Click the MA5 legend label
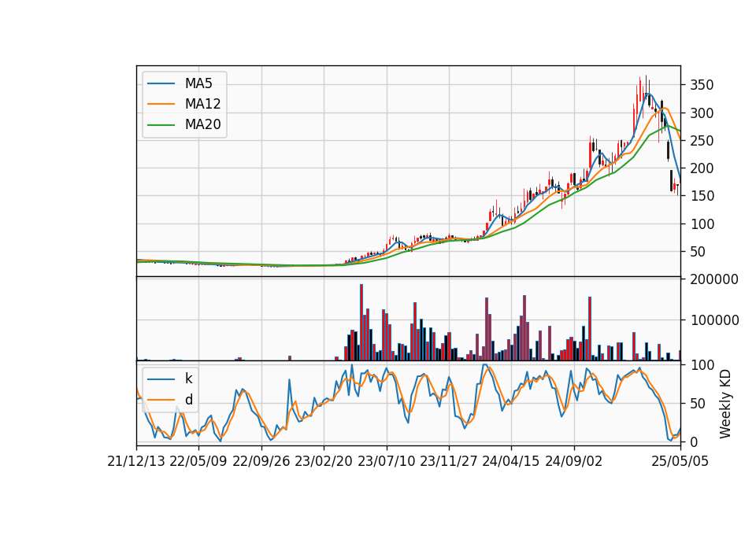The width and height of the screenshot is (756, 543). (198, 83)
